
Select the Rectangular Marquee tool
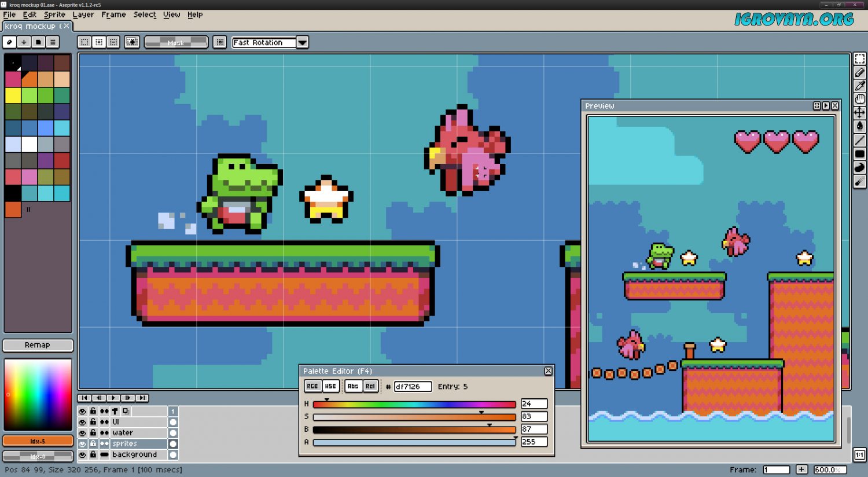coord(860,59)
